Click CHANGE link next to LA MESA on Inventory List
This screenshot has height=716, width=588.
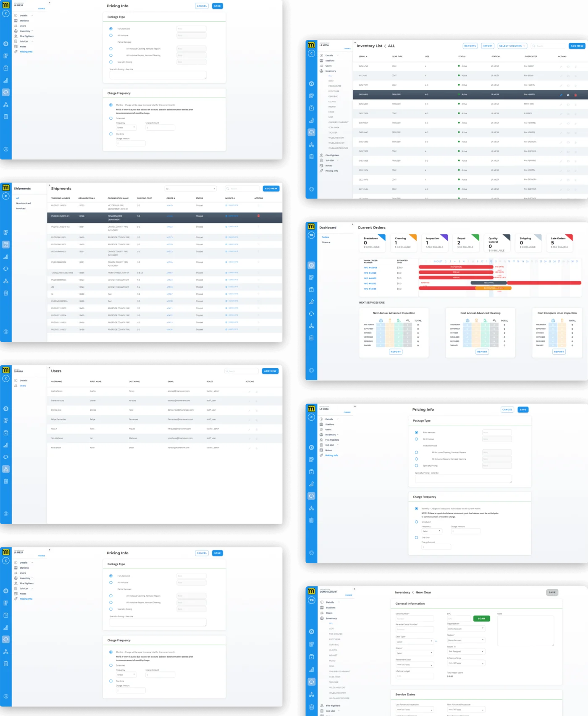(x=347, y=49)
